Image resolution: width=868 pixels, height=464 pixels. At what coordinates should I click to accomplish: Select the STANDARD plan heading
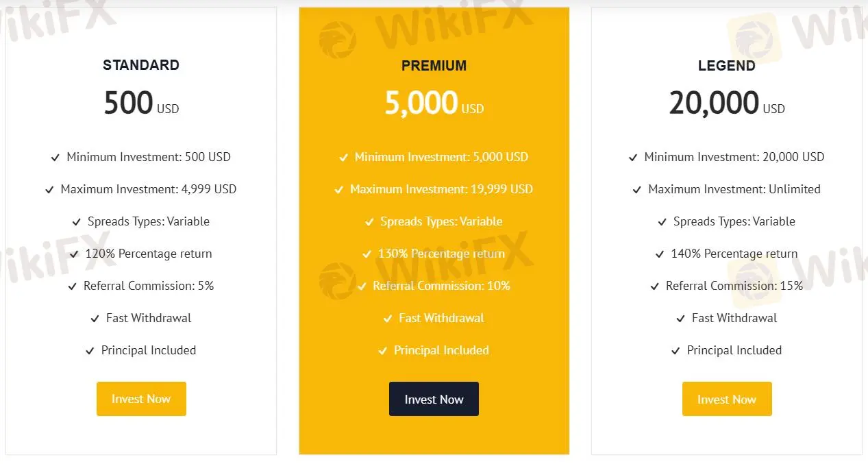coord(141,65)
